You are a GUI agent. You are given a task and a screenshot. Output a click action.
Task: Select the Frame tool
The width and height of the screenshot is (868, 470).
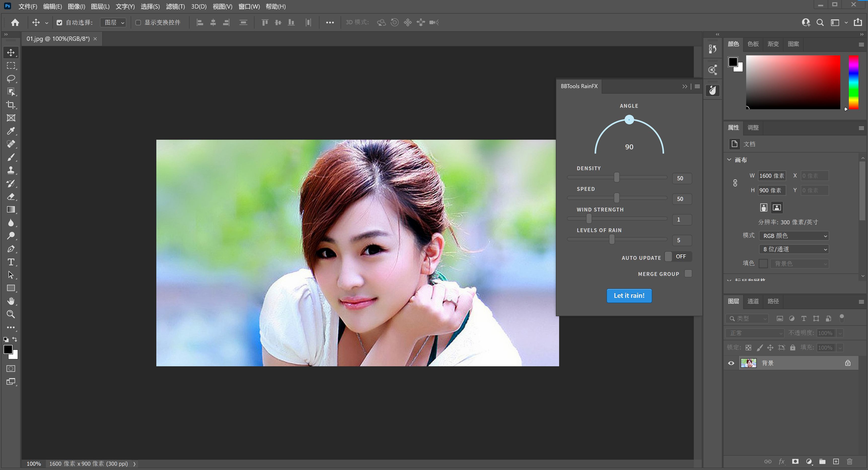[x=11, y=118]
